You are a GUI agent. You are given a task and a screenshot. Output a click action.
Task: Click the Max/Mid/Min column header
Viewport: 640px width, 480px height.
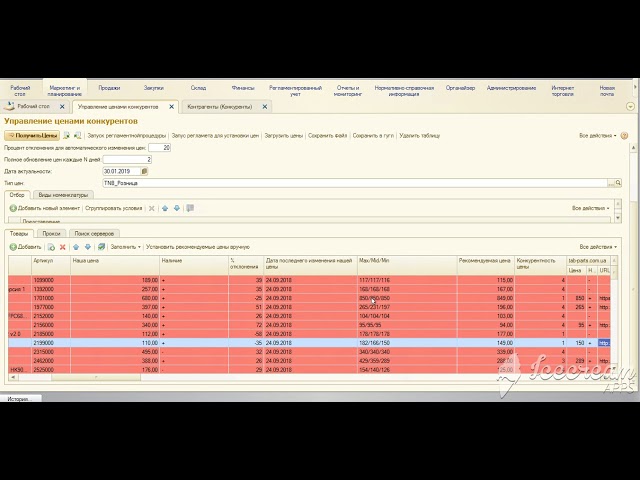pyautogui.click(x=407, y=265)
